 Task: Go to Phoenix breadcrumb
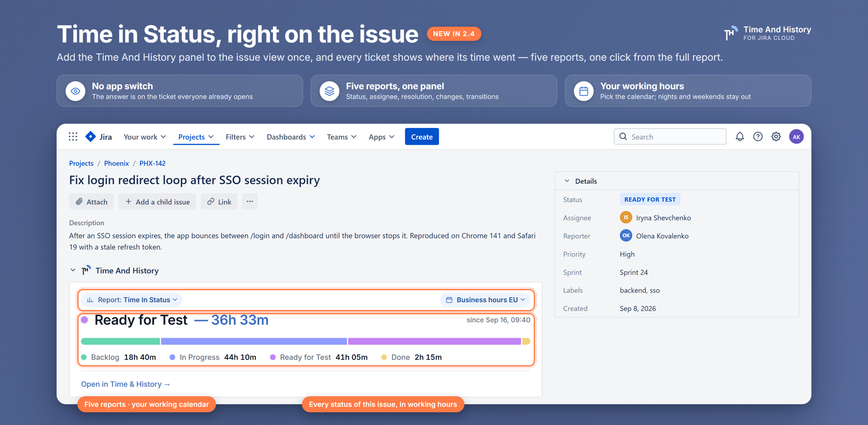(x=117, y=163)
